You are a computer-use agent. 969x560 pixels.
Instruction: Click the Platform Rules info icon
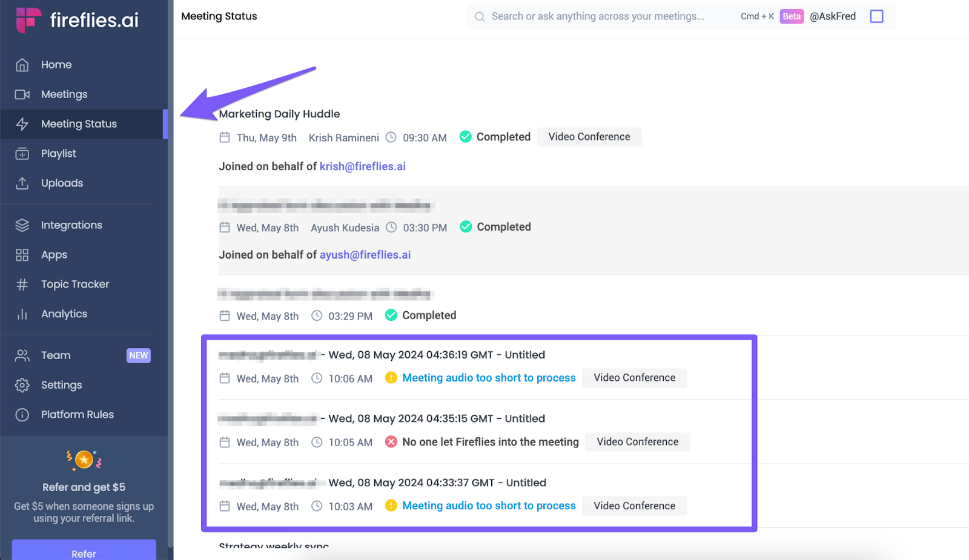tap(22, 415)
